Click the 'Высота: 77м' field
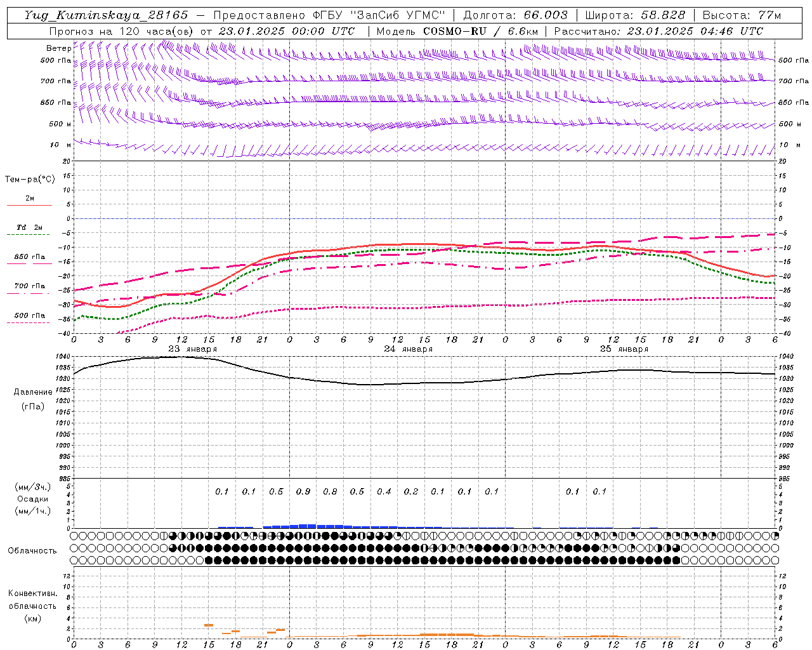The width and height of the screenshot is (812, 650). [x=742, y=15]
